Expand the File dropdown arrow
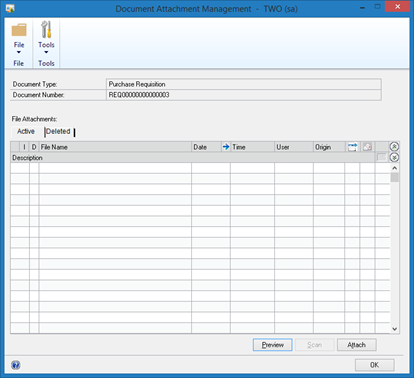This screenshot has height=378, width=414. (x=19, y=52)
